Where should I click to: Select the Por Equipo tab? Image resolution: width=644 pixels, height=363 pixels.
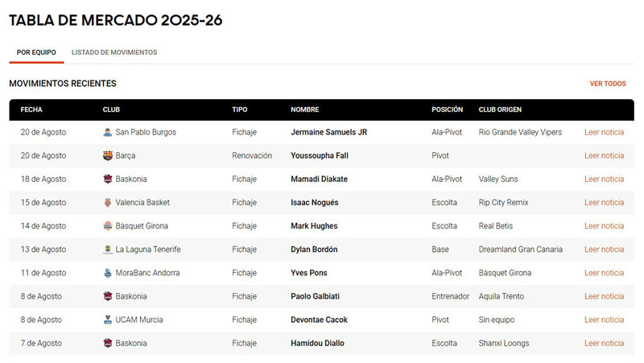click(36, 52)
